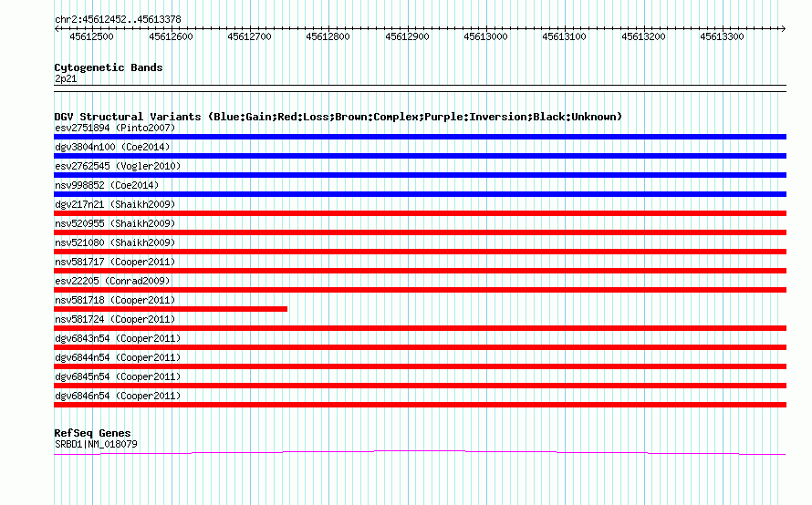The width and height of the screenshot is (812, 505).
Task: Click the 45612600 ruler position
Action: [x=171, y=36]
